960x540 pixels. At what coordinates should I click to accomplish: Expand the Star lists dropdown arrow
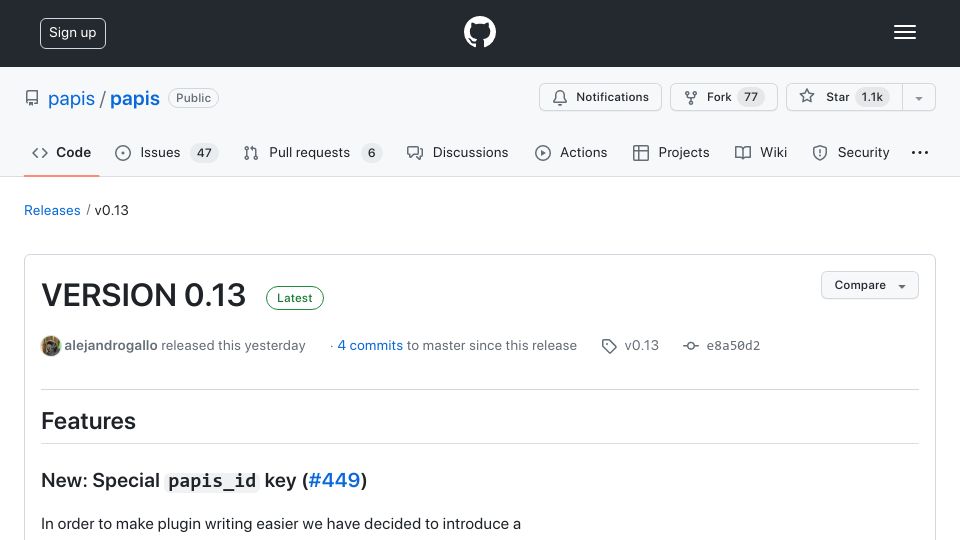coord(919,98)
